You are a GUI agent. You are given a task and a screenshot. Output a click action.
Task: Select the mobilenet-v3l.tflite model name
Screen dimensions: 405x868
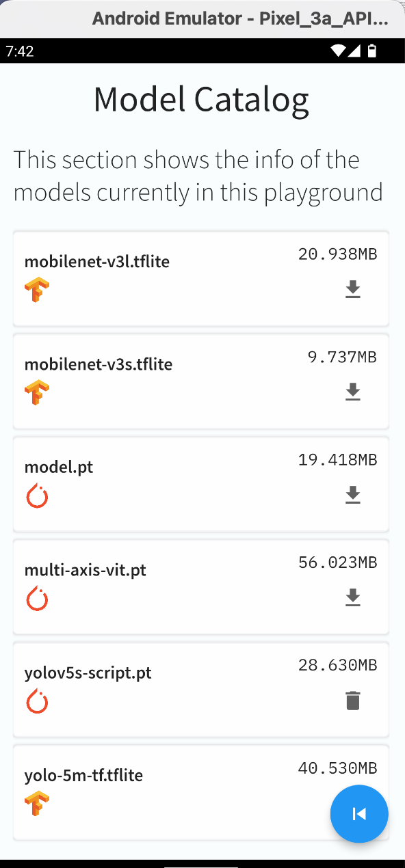click(97, 261)
